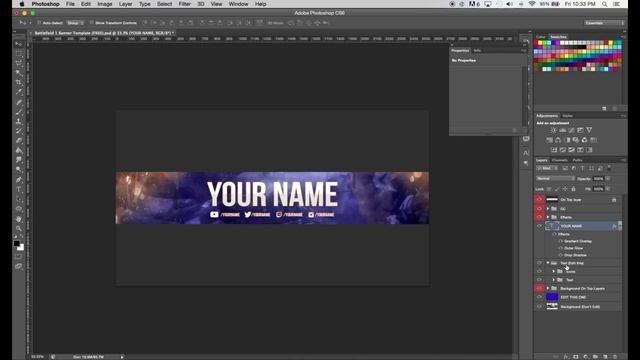
Task: Open the Auto-Select Group dropdown
Action: point(76,23)
